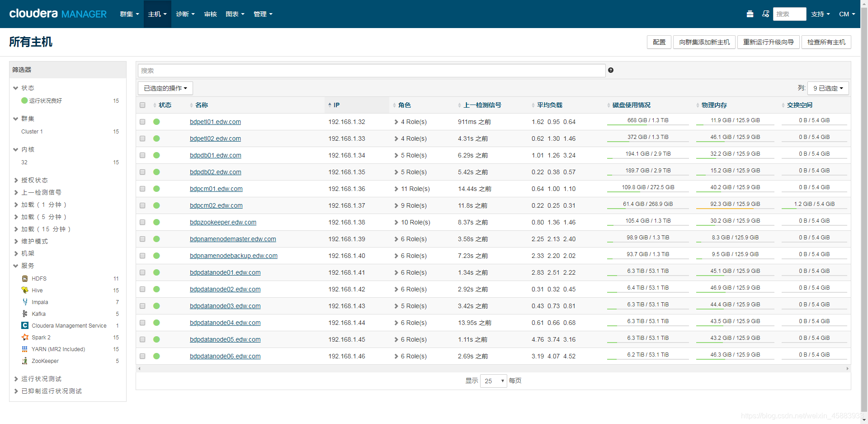Click Hive service icon in filters
This screenshot has height=424, width=868.
tap(25, 291)
